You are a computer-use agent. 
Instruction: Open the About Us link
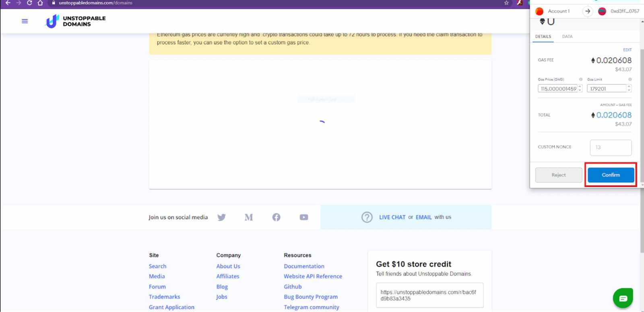(228, 266)
